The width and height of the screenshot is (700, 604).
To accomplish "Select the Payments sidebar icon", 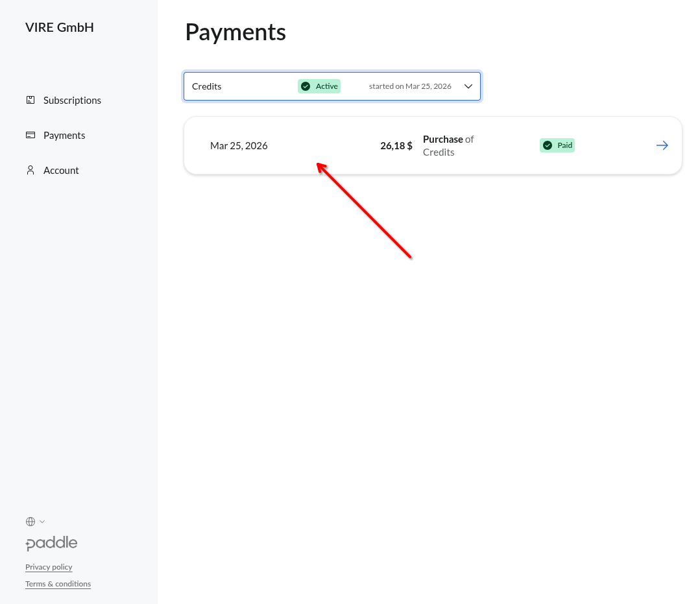I will click(x=30, y=135).
